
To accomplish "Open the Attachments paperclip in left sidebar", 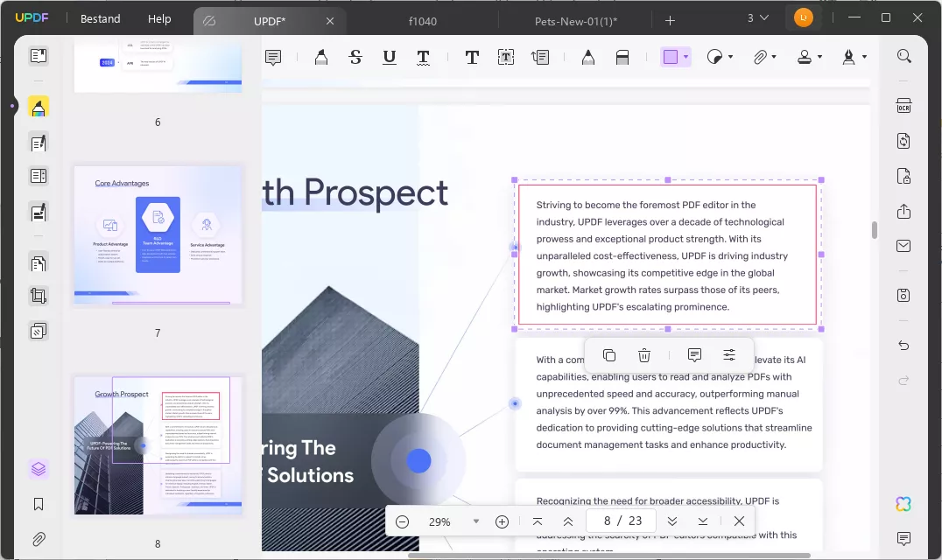I will click(x=39, y=539).
